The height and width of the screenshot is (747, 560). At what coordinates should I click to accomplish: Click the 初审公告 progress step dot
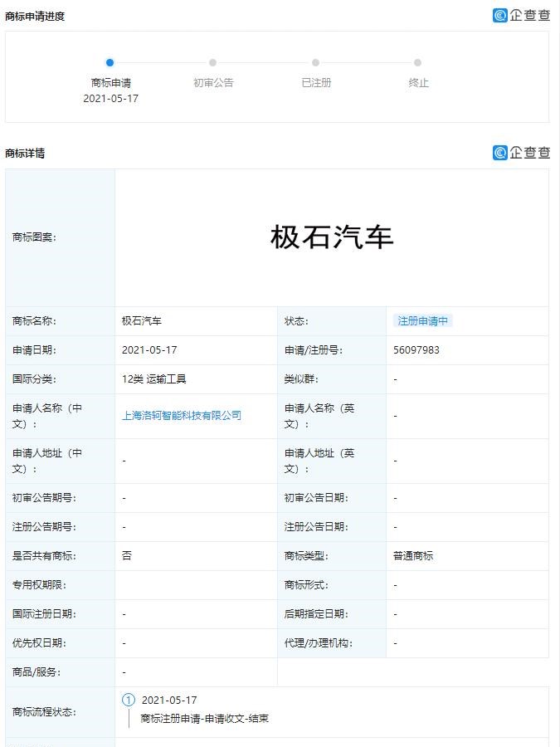point(213,62)
